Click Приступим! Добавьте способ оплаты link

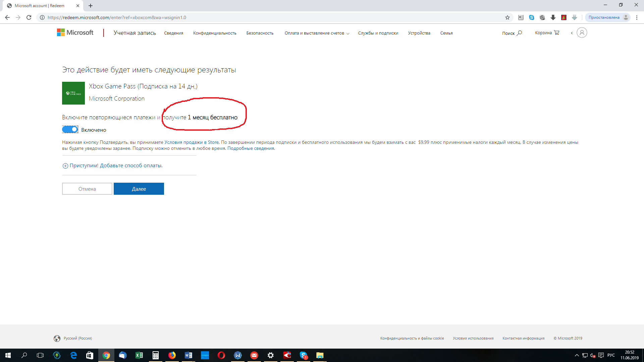116,166
